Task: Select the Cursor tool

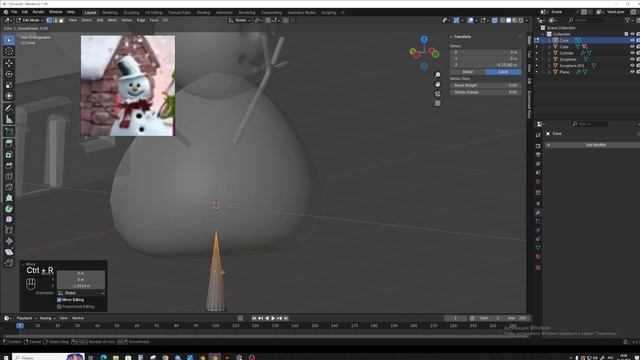Action: (x=9, y=51)
